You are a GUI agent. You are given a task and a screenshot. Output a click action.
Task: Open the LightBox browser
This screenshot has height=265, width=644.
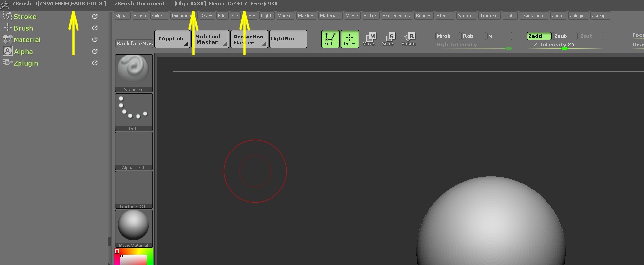(x=288, y=39)
